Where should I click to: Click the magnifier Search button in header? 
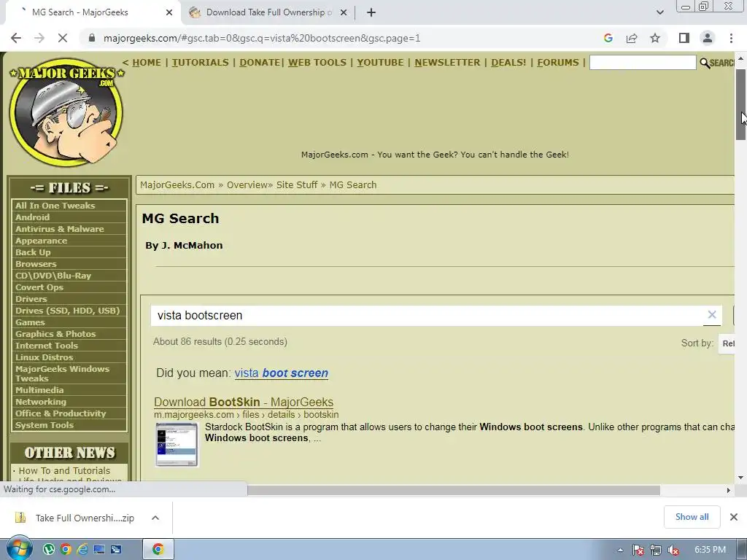click(716, 63)
